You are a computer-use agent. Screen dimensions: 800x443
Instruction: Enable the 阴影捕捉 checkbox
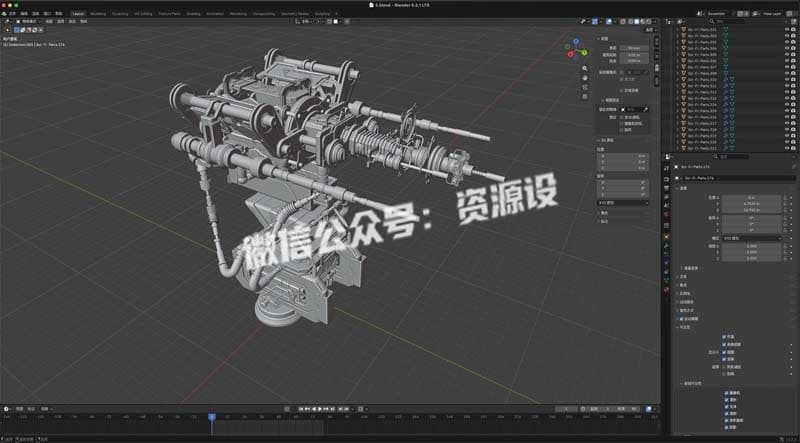click(724, 366)
